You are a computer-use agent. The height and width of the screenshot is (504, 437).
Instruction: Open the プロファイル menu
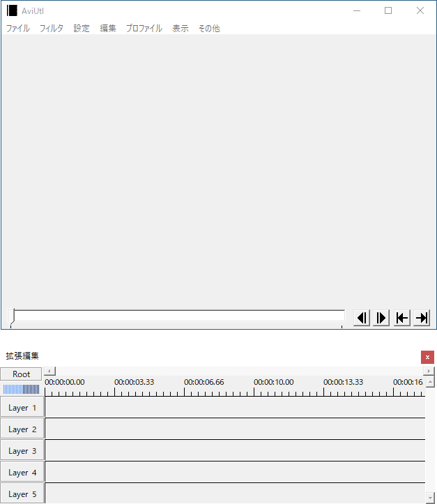pyautogui.click(x=144, y=29)
